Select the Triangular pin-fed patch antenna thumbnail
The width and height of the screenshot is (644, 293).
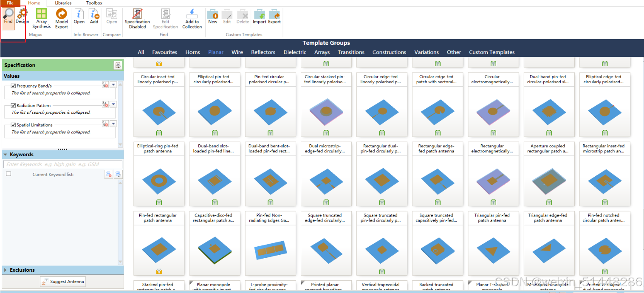pyautogui.click(x=493, y=243)
